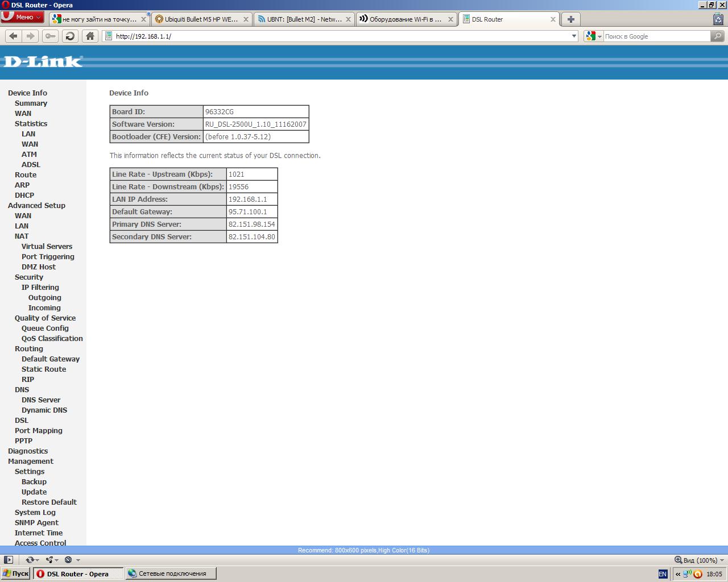Run the search with the magnifier button
Image resolution: width=728 pixels, height=582 pixels.
(x=718, y=36)
